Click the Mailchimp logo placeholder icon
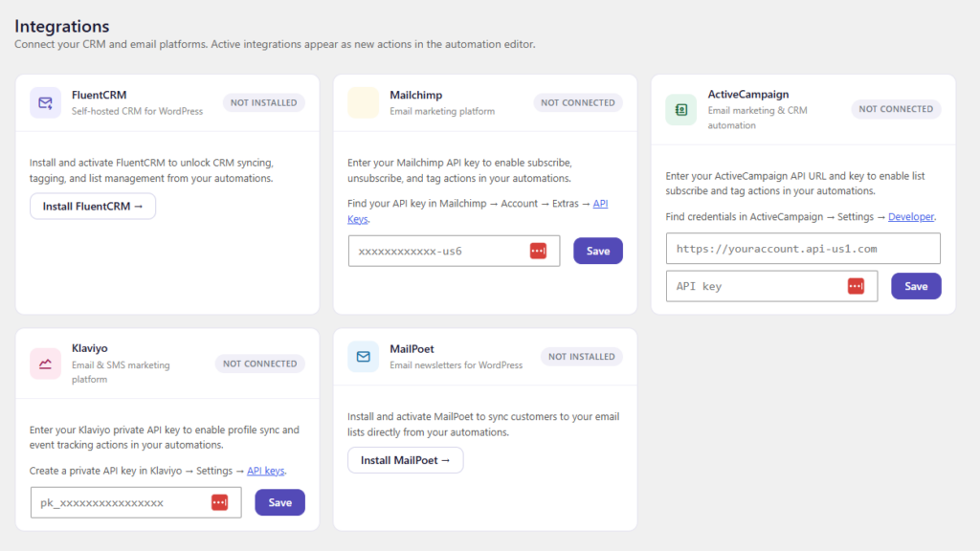Viewport: 980px width, 551px height. click(x=363, y=103)
